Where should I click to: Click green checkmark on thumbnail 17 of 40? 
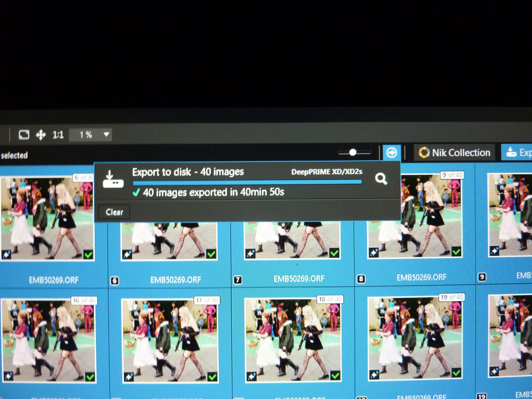click(212, 377)
